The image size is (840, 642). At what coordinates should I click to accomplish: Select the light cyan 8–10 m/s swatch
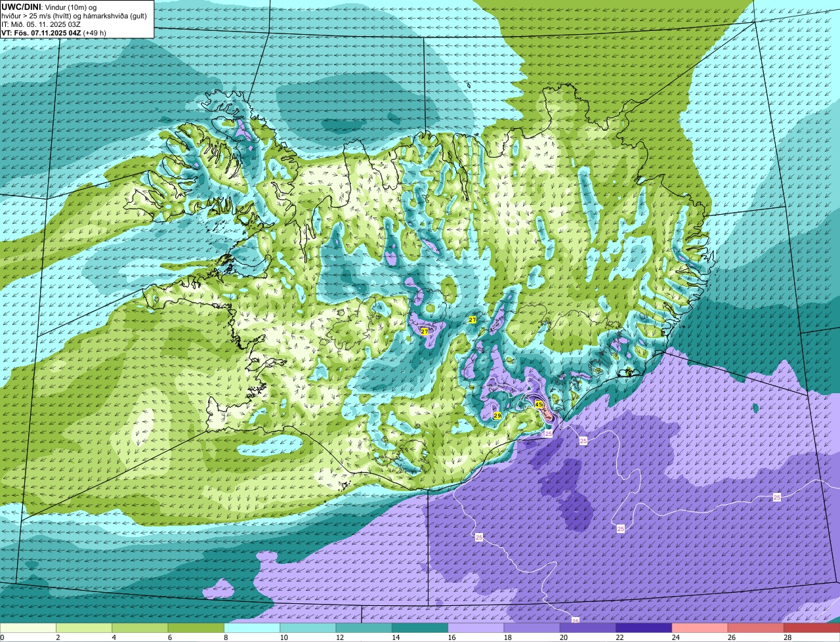click(252, 628)
